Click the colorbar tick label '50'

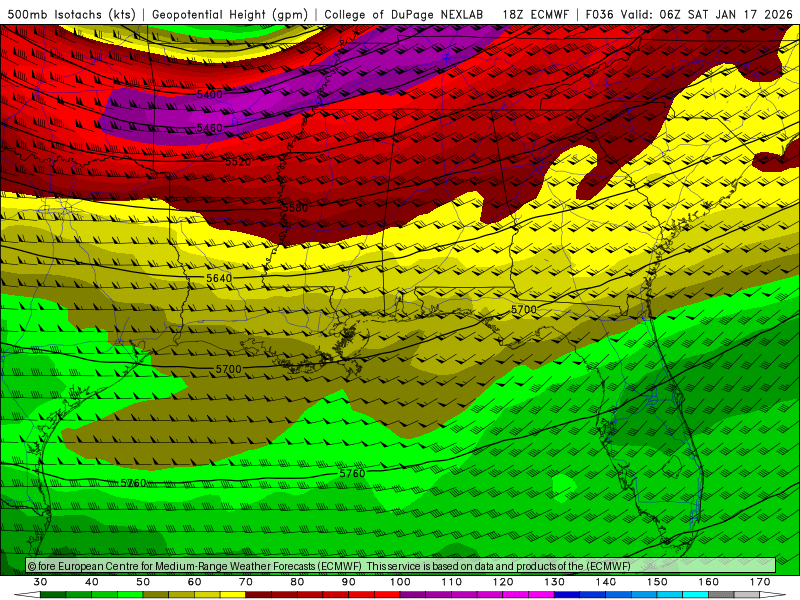pyautogui.click(x=143, y=582)
